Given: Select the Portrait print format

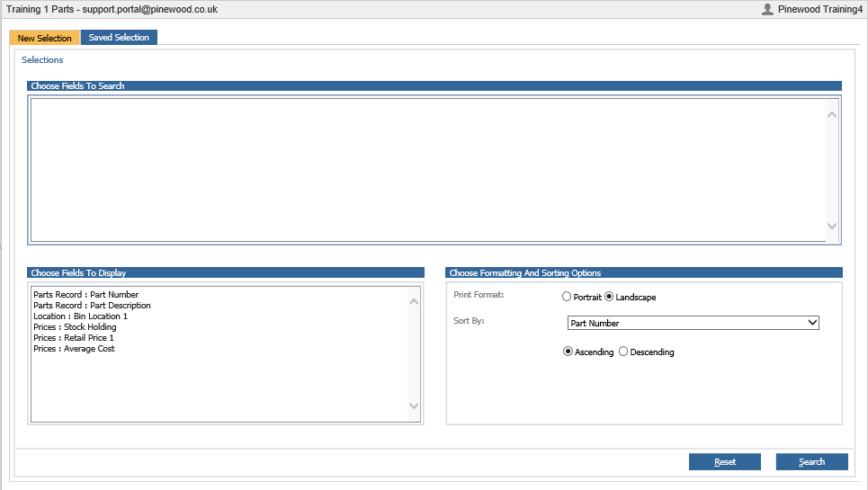Looking at the screenshot, I should tap(566, 297).
